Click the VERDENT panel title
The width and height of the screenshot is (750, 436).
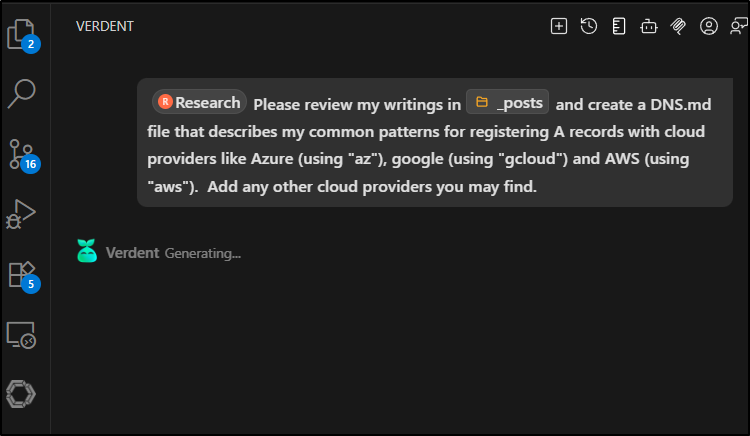105,26
